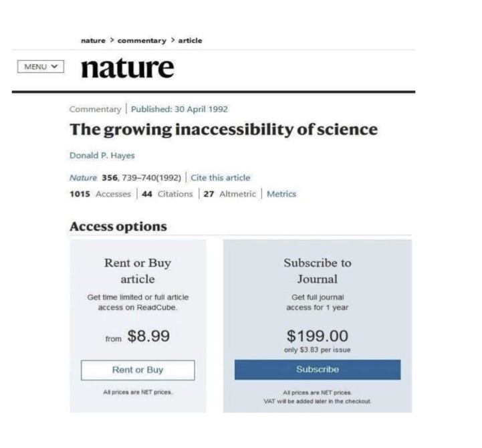
Task: Click the $8.99 article price
Action: (148, 337)
